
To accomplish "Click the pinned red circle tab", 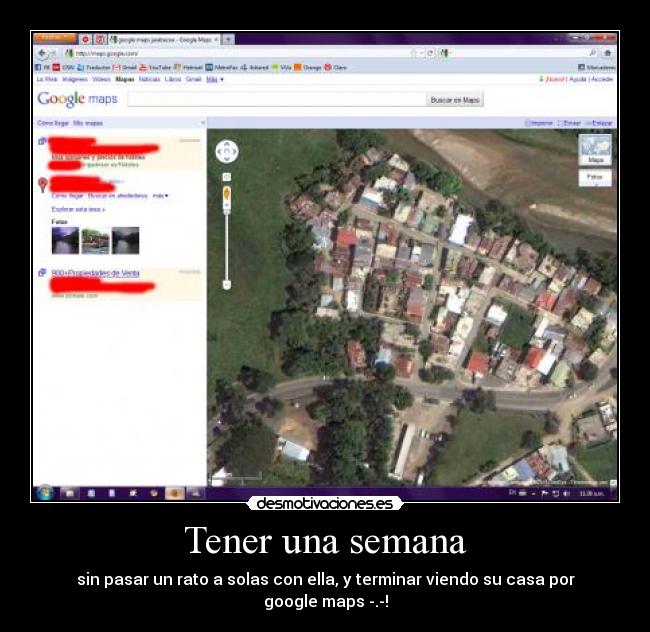I will 85,39.
